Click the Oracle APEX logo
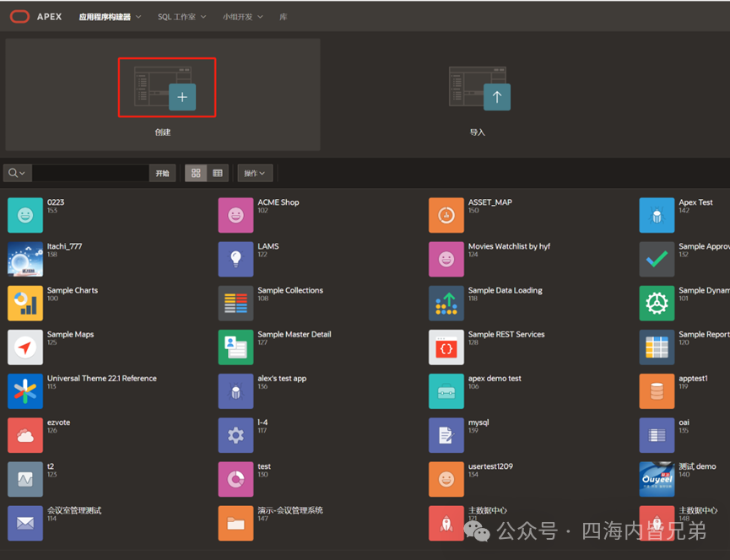The height and width of the screenshot is (560, 730). [x=19, y=17]
